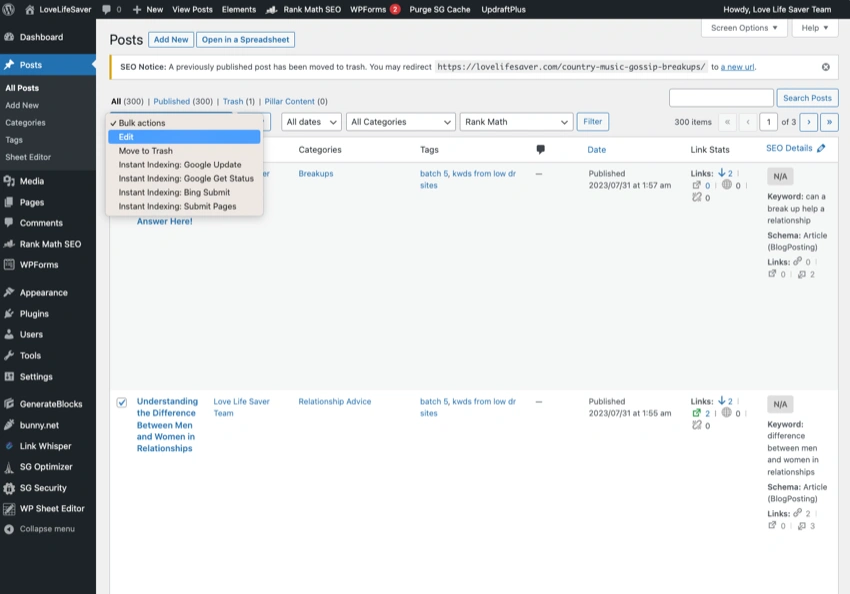This screenshot has width=850, height=594.
Task: Open the Media section in sidebar
Action: point(32,181)
